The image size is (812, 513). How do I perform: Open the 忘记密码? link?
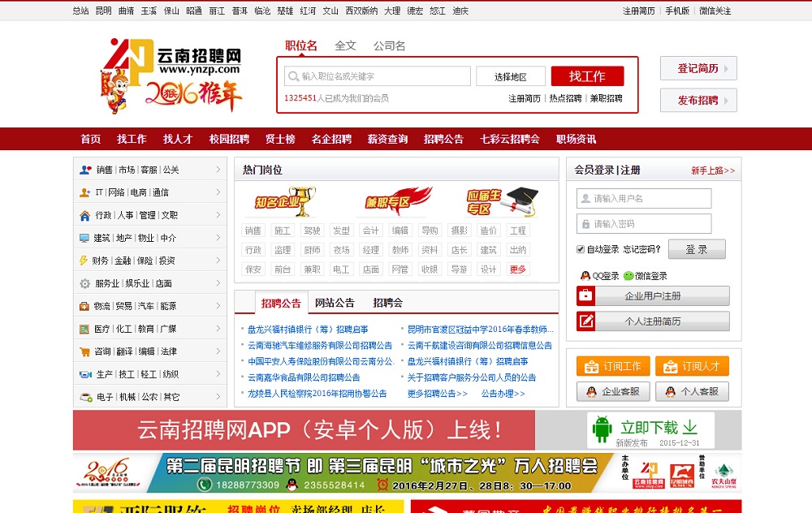(642, 249)
